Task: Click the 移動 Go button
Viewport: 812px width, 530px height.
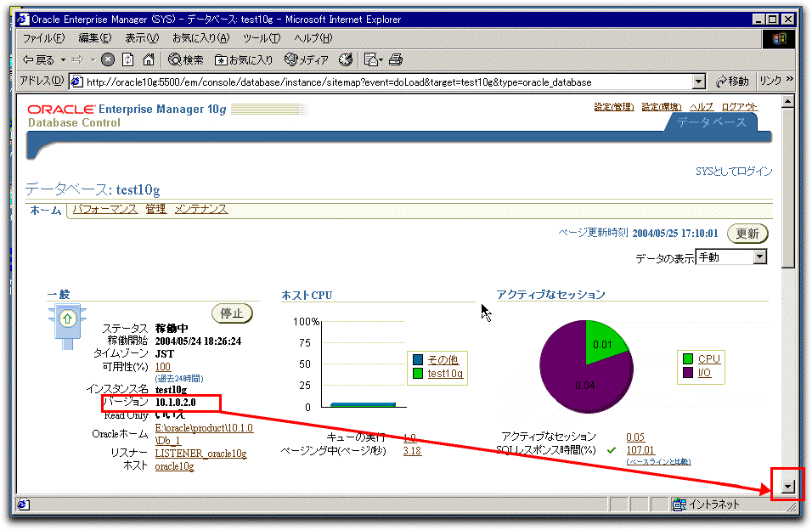Action: 732,82
